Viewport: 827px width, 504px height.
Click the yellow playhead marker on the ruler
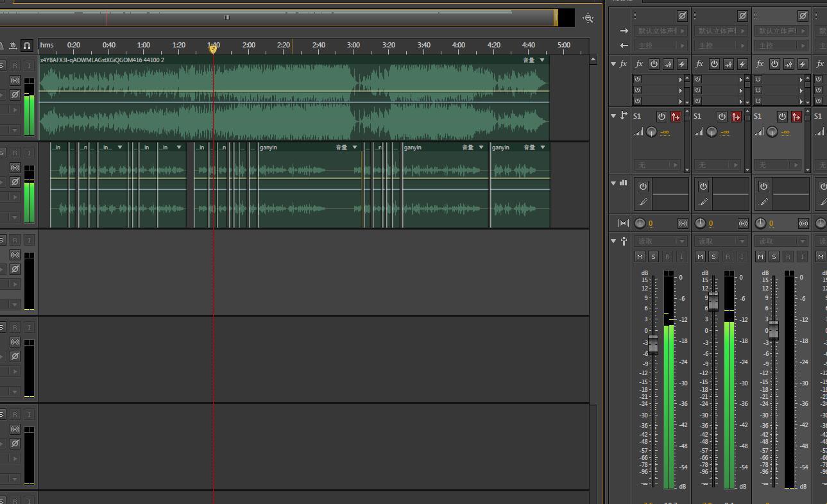coord(213,49)
